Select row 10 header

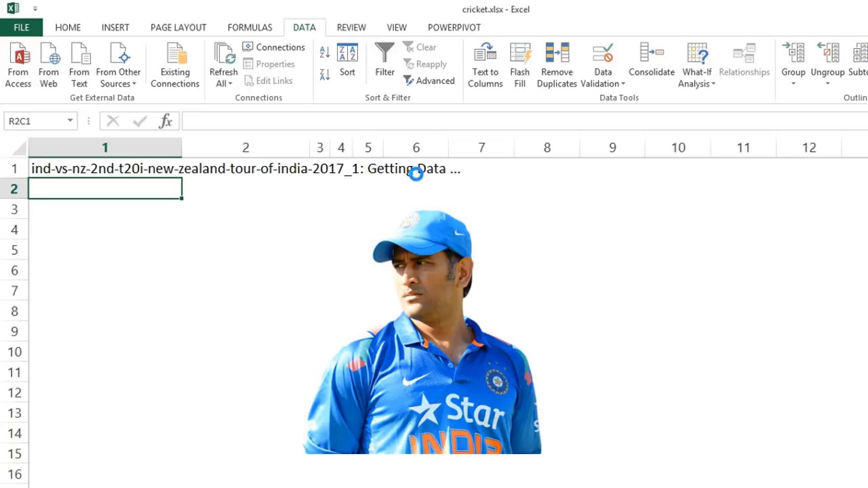(14, 352)
